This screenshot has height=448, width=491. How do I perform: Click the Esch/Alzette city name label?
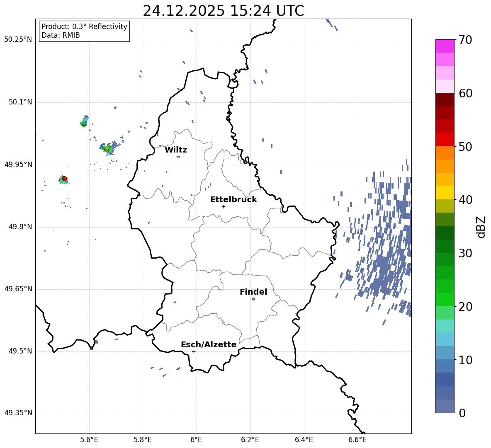click(209, 345)
